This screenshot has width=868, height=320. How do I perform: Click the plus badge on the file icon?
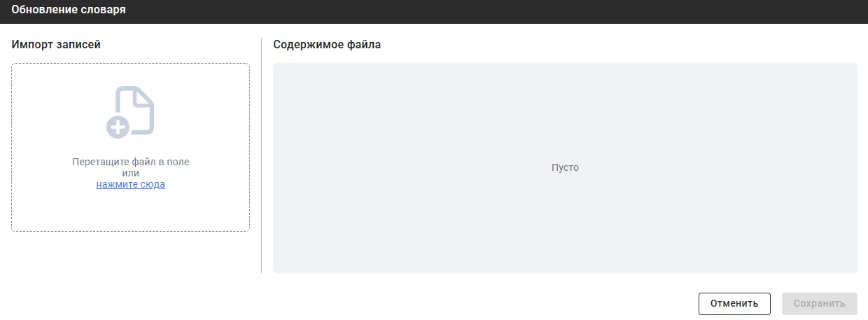pyautogui.click(x=117, y=127)
